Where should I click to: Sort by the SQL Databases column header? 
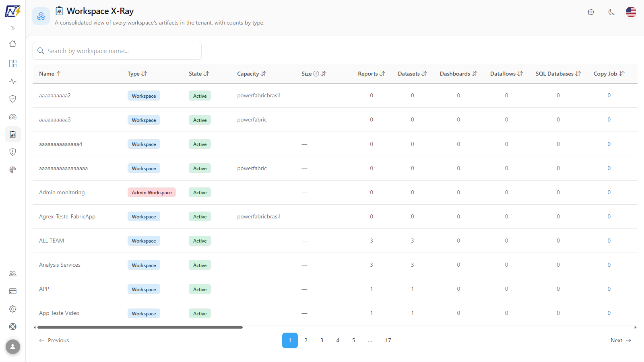tap(558, 74)
